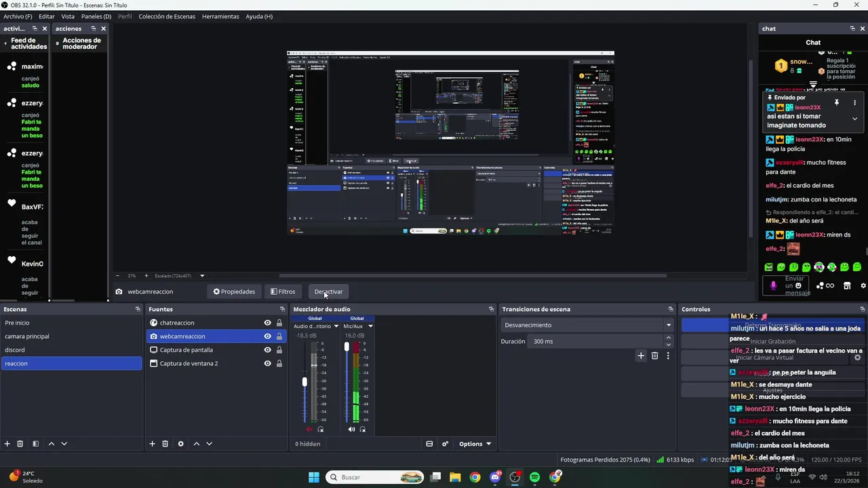Click the transition duration field 300 ms
Image resolution: width=868 pixels, height=488 pixels.
(597, 341)
